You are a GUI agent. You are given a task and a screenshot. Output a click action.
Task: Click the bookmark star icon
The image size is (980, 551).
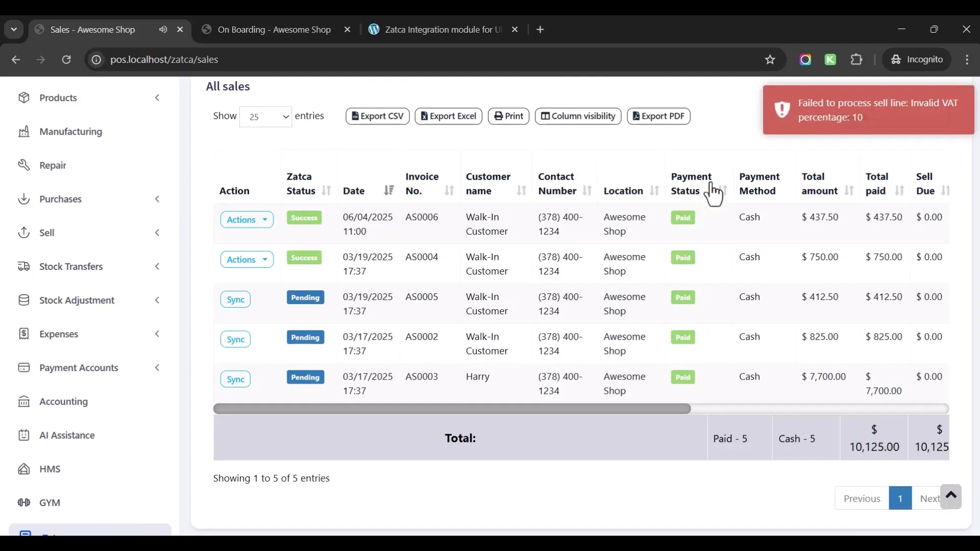[770, 60]
